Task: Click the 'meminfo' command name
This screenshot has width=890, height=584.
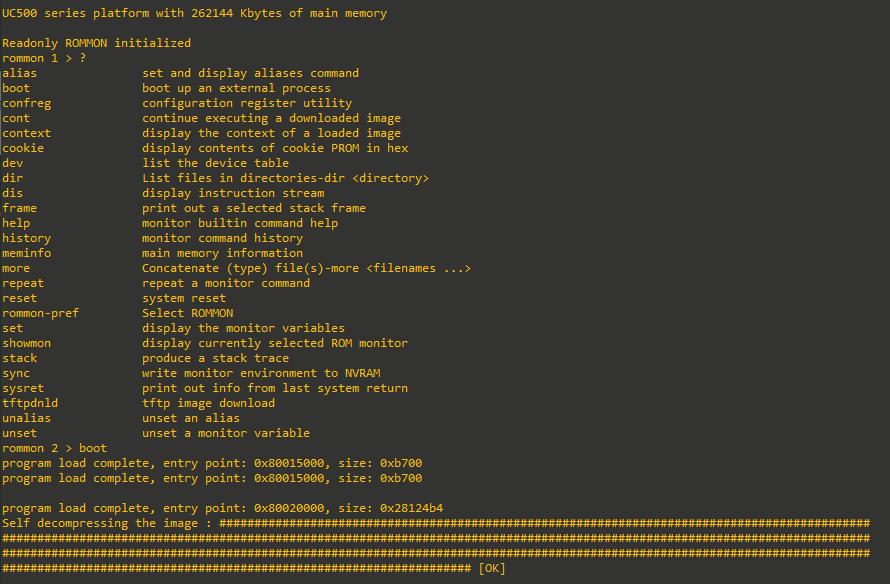Action: click(27, 253)
